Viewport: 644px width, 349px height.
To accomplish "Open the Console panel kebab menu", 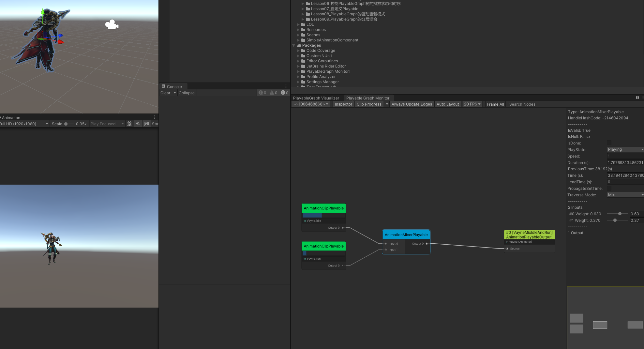I will coord(286,86).
